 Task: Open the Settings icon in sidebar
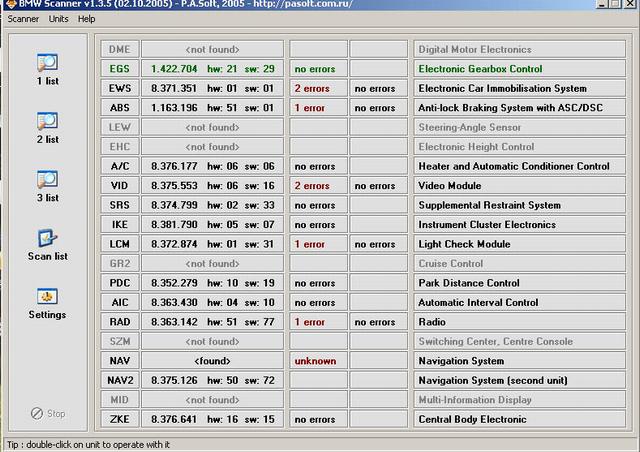click(x=47, y=296)
